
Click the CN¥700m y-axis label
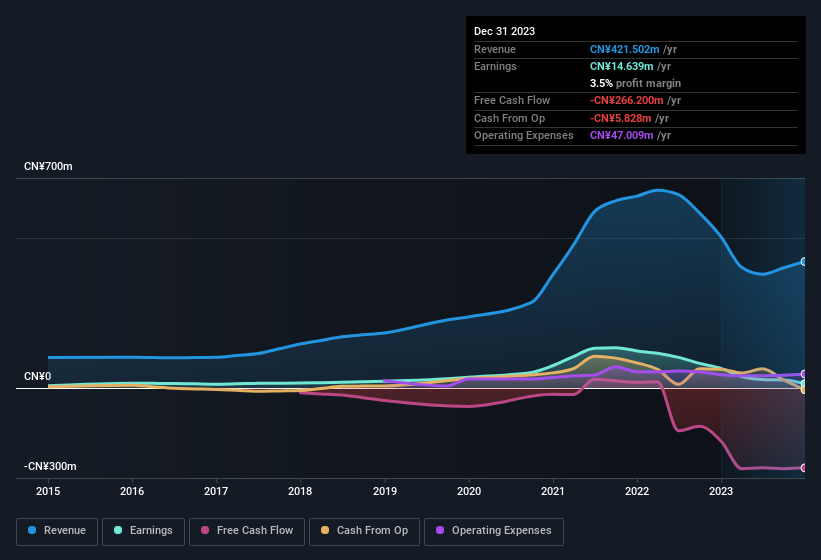[x=48, y=166]
